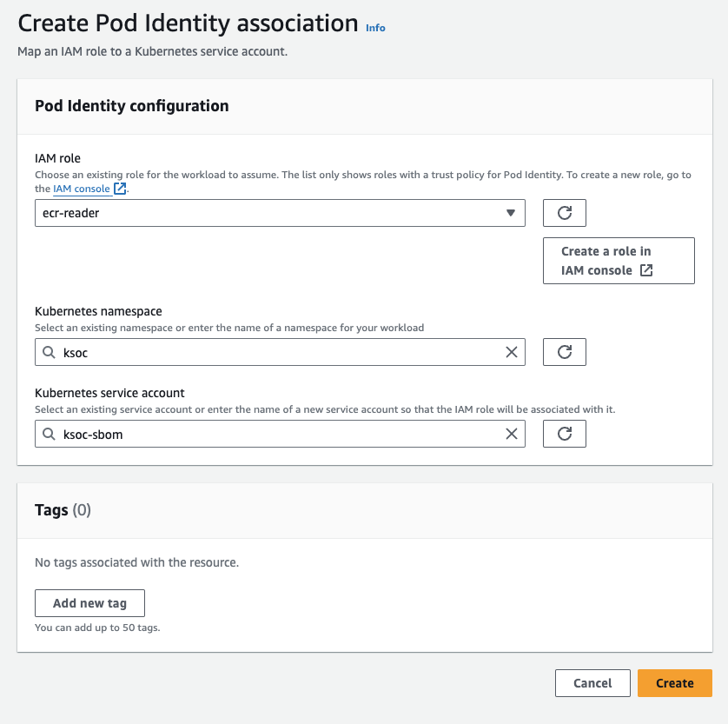Refresh the Kubernetes service account list
Screen dimensions: 728x724
coord(564,434)
